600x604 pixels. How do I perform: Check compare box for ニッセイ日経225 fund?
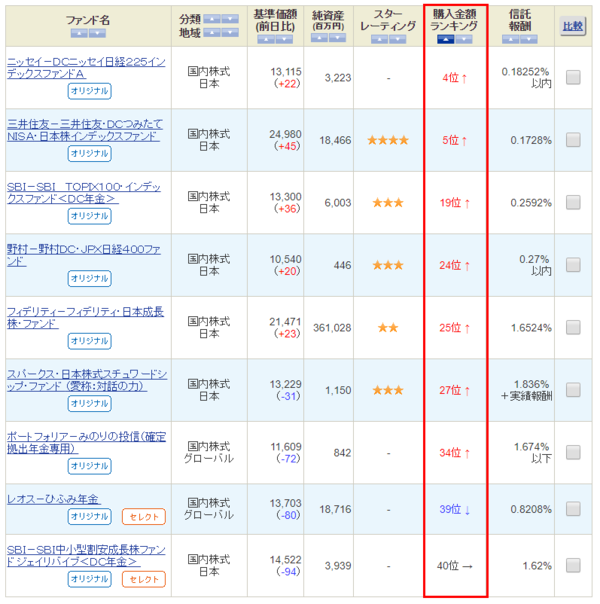coord(573,77)
